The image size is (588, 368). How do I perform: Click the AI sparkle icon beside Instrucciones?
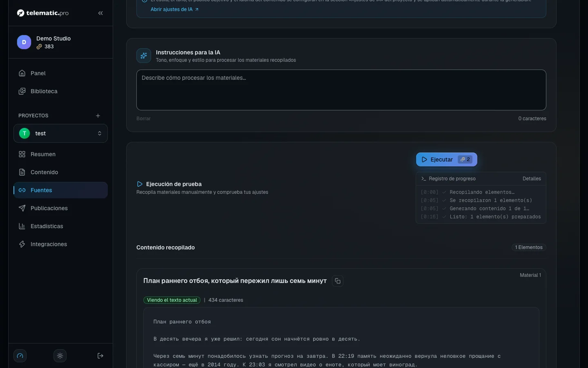[x=144, y=56]
